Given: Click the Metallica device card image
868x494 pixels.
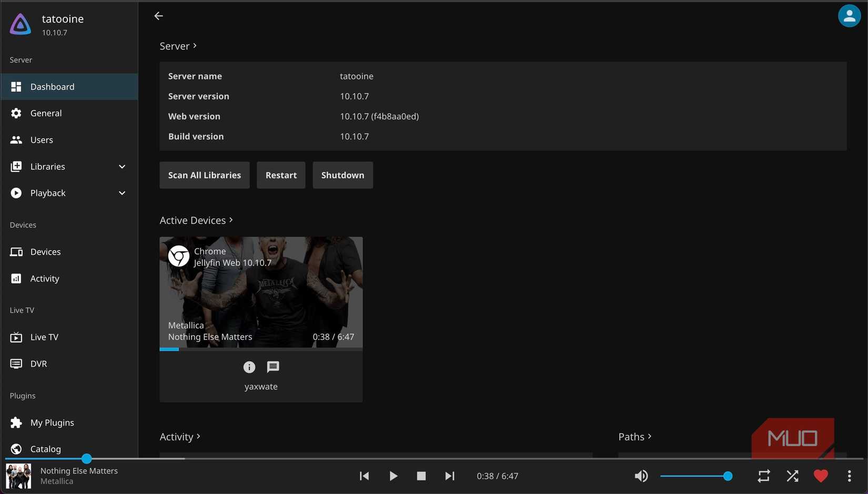Looking at the screenshot, I should (x=261, y=292).
